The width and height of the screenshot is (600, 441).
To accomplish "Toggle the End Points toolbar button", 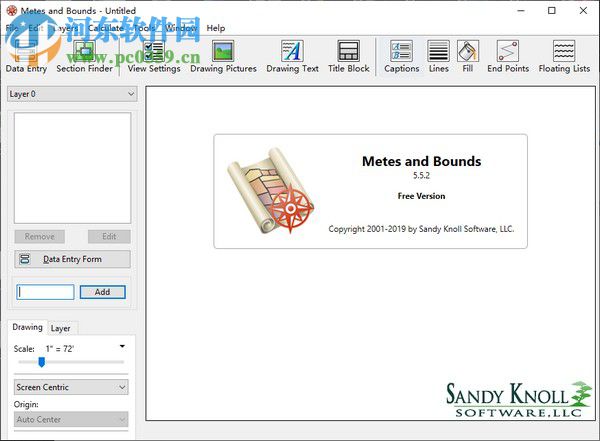I will [508, 56].
